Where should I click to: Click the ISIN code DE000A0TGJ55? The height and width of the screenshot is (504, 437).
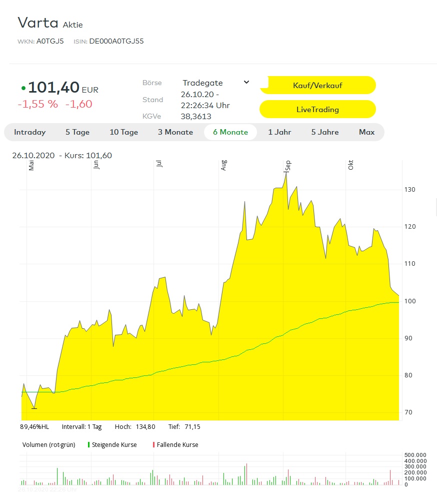pos(116,41)
